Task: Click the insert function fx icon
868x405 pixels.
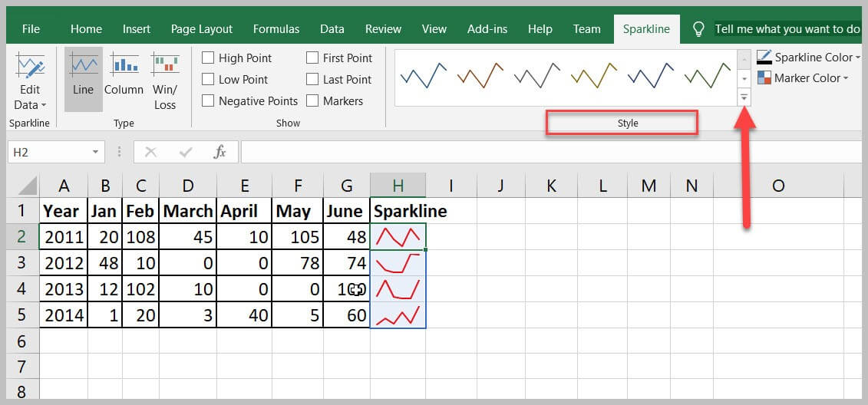Action: point(219,152)
